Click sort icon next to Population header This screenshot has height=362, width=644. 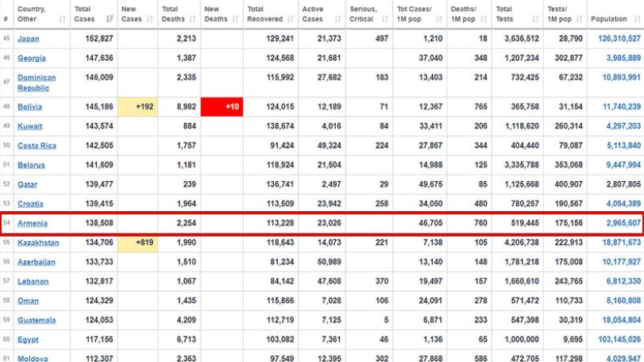coord(638,19)
